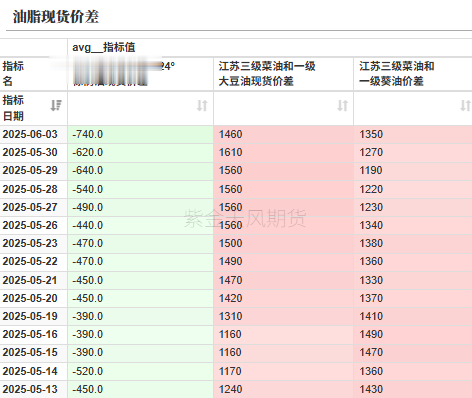The height and width of the screenshot is (398, 472).
Task: Click the 1230 value cell
Action: click(413, 207)
